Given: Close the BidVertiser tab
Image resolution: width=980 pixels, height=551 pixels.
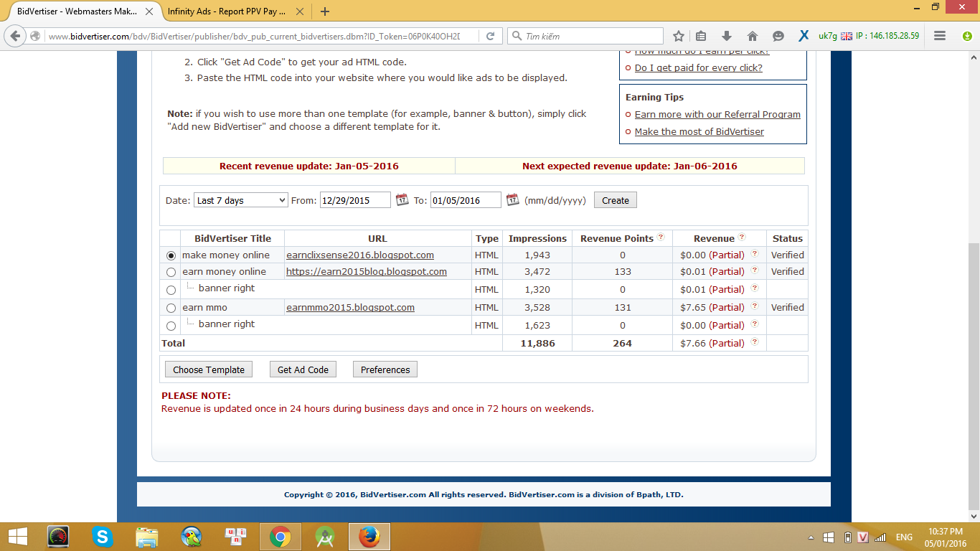Looking at the screenshot, I should tap(150, 11).
